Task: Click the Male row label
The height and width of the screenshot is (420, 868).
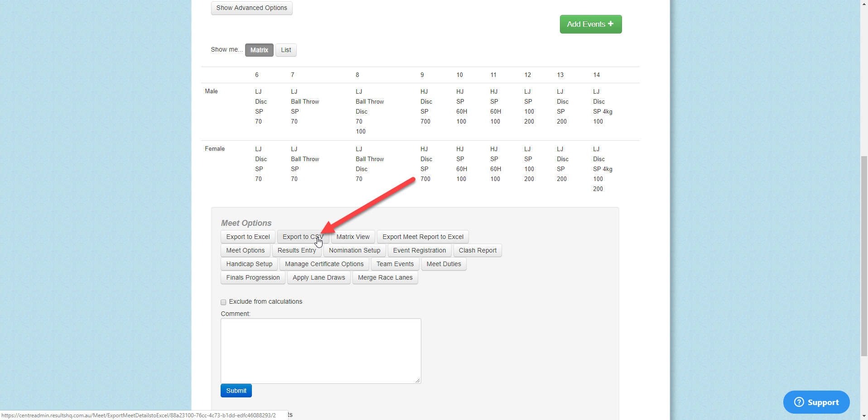Action: click(211, 91)
